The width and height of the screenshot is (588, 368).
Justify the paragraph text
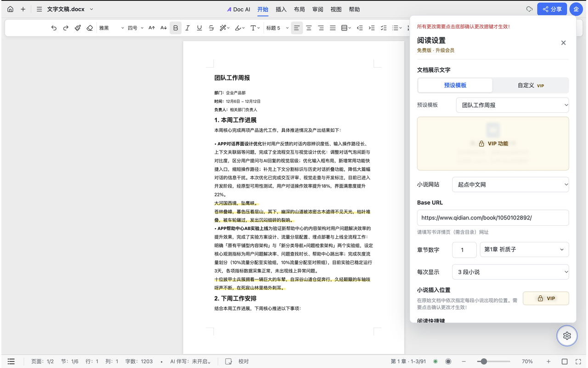pos(333,28)
